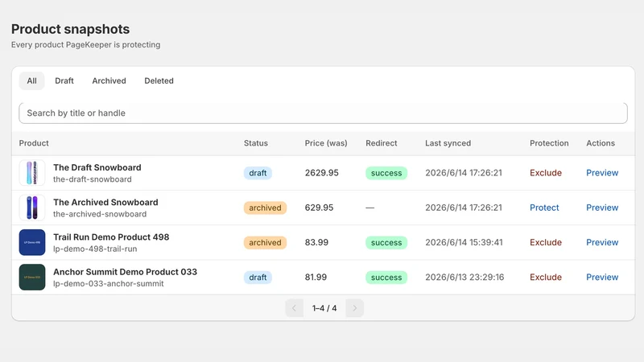Click the Protection column header

(x=549, y=143)
